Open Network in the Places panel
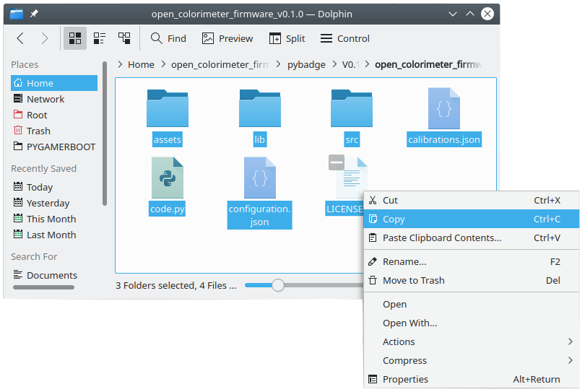585x392 pixels. click(x=54, y=99)
